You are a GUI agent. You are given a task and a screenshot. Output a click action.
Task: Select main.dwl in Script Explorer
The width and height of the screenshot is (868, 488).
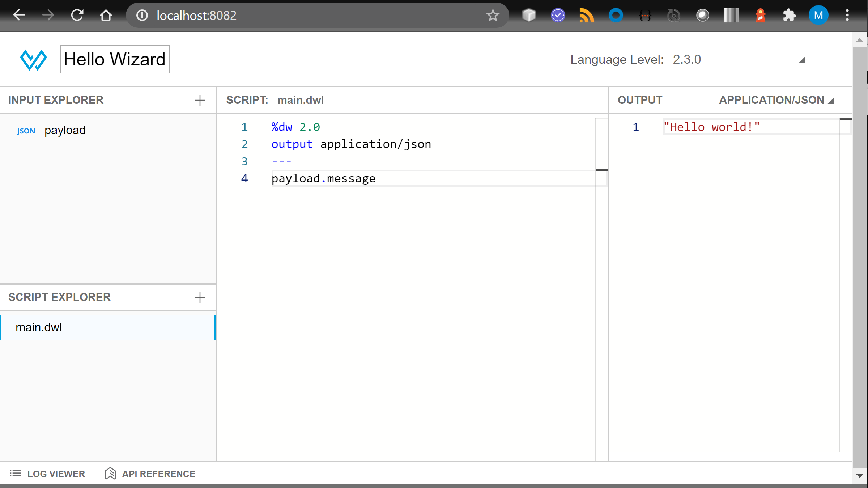click(39, 327)
